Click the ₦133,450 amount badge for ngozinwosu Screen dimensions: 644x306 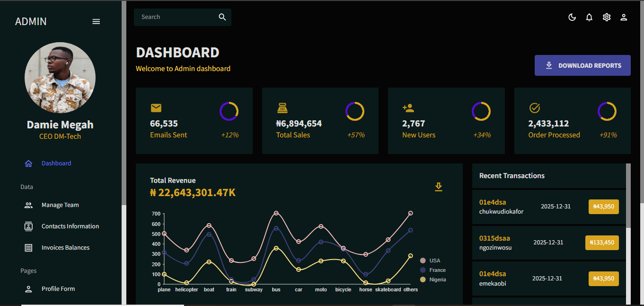pos(602,242)
